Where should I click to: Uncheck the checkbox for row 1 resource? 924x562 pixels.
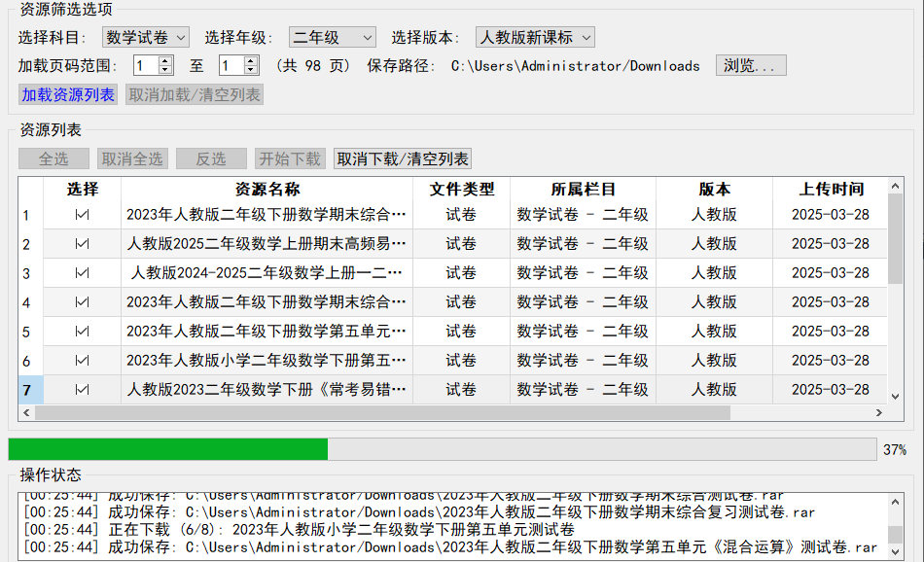83,215
